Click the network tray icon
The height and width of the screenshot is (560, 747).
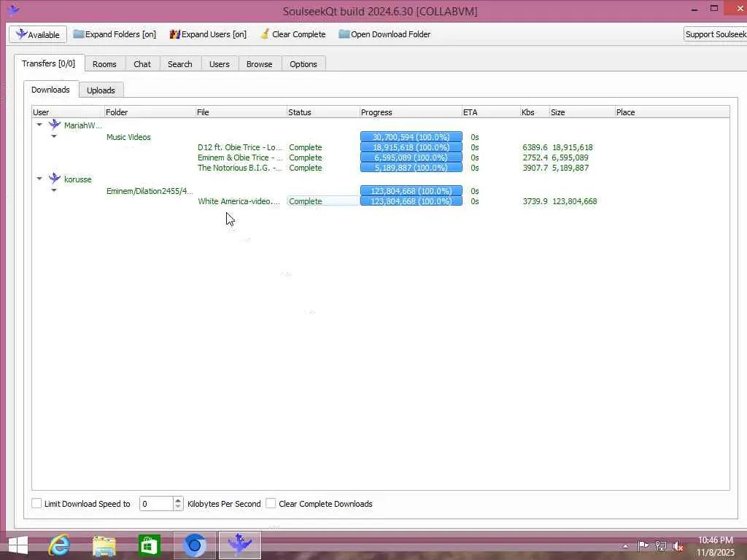(661, 545)
